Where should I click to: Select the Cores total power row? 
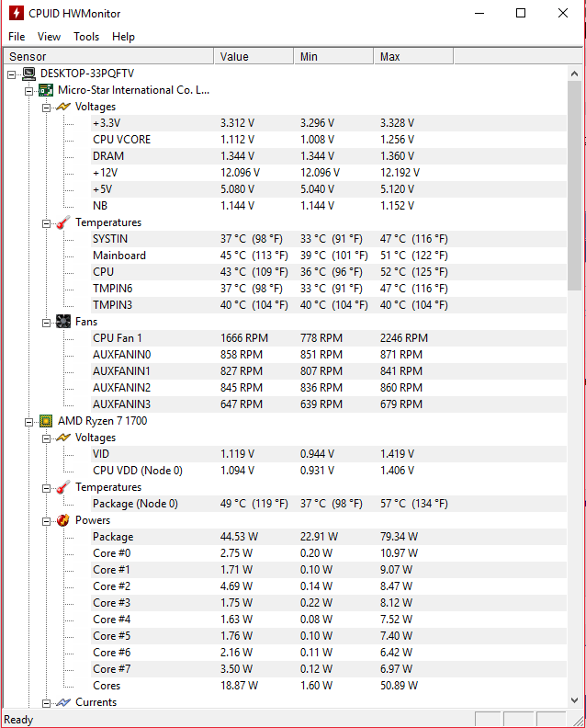click(x=329, y=686)
